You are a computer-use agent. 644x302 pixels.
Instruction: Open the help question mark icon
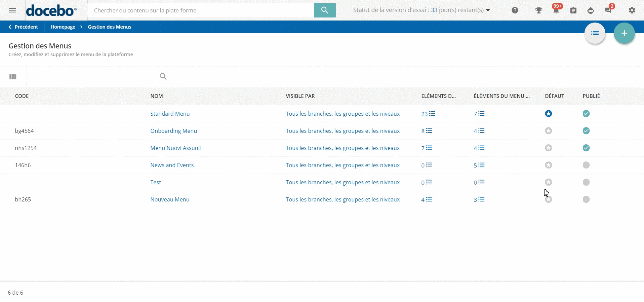coord(515,10)
